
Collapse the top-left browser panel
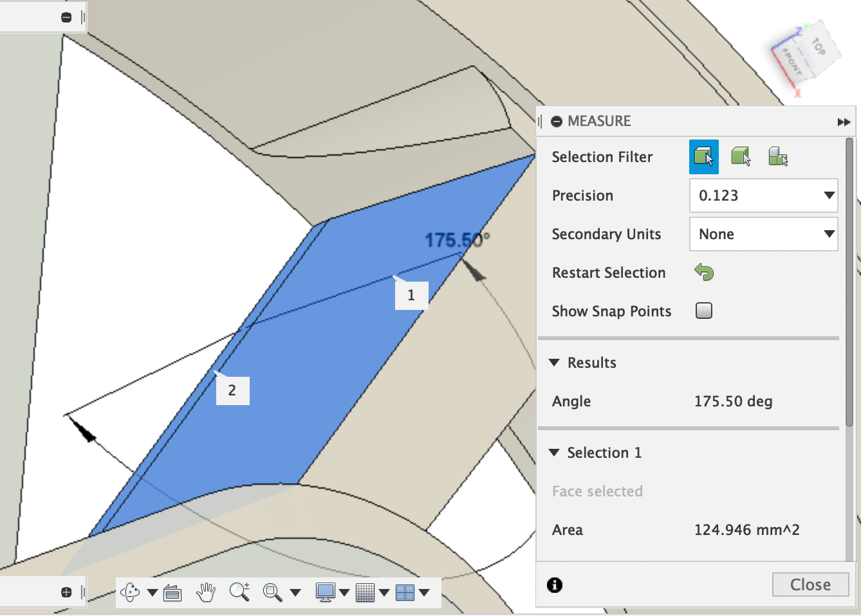67,17
